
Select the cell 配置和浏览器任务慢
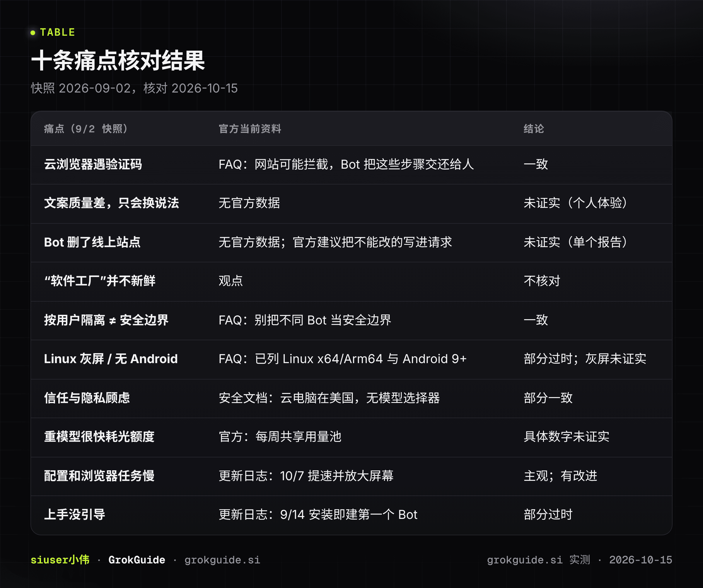[x=99, y=476]
